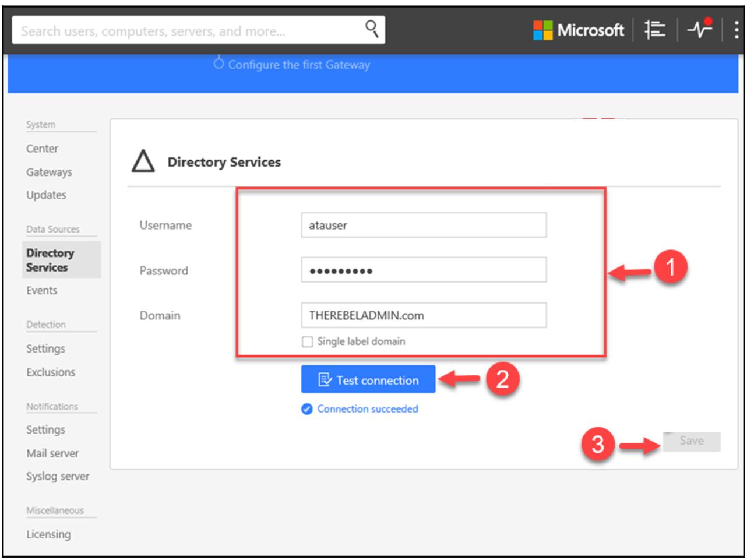Click into the Username field
Image resolution: width=747 pixels, height=560 pixels.
[x=424, y=226]
